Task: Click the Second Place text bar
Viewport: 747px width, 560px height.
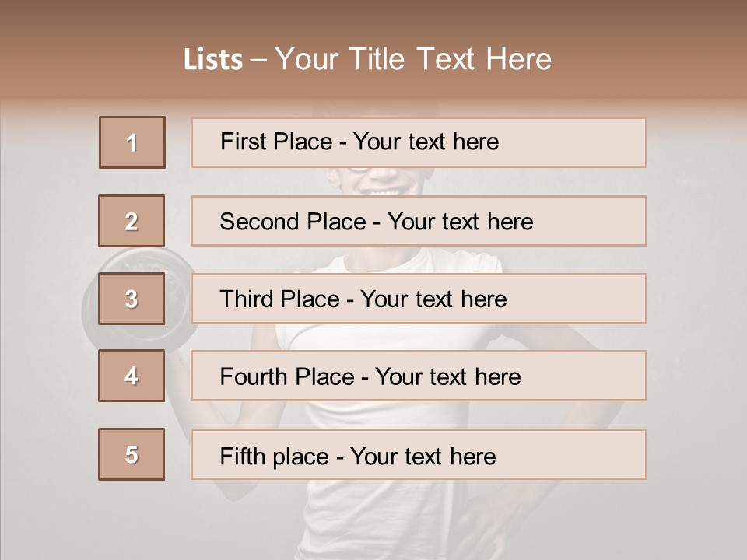Action: click(419, 221)
